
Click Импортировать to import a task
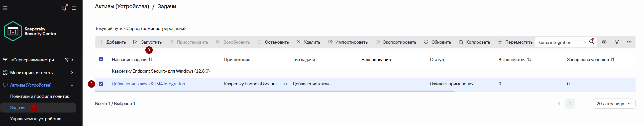(x=348, y=42)
